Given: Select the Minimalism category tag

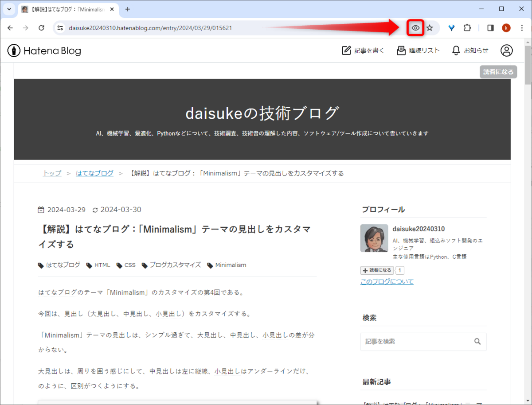Looking at the screenshot, I should [x=227, y=265].
